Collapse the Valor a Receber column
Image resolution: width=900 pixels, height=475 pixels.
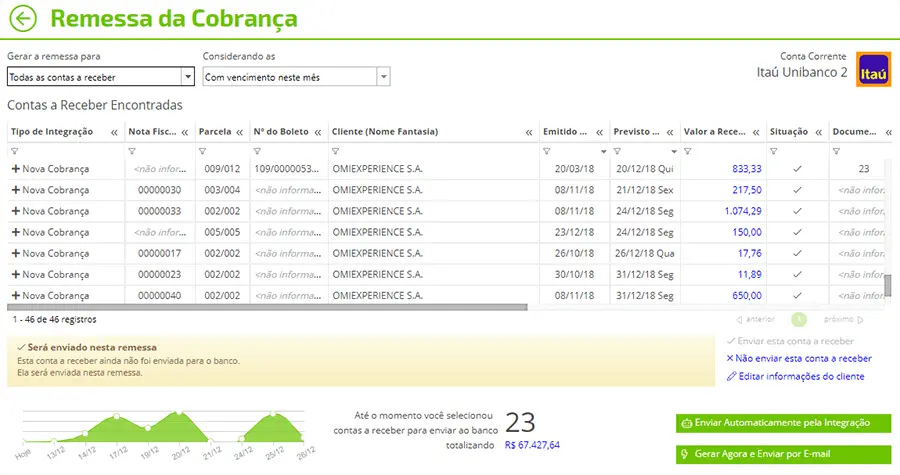click(756, 133)
